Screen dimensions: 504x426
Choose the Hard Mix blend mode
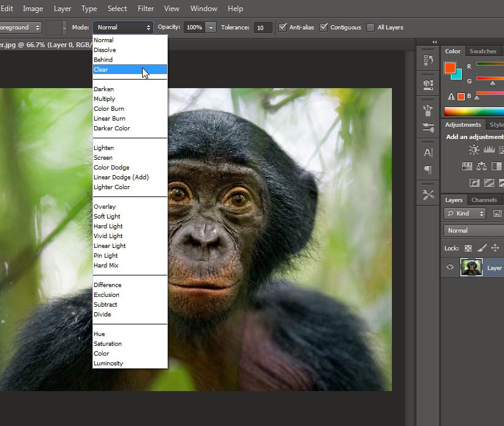(130, 266)
